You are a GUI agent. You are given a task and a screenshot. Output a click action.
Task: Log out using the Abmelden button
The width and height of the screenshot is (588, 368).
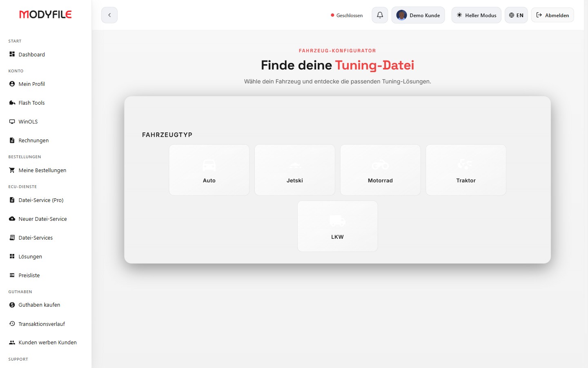(x=552, y=15)
